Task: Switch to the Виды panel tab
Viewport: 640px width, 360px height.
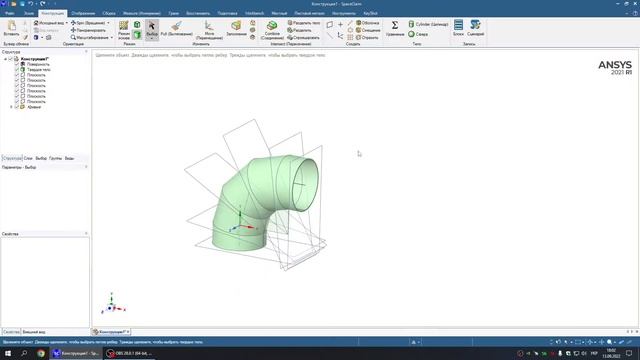Action: (x=69, y=158)
